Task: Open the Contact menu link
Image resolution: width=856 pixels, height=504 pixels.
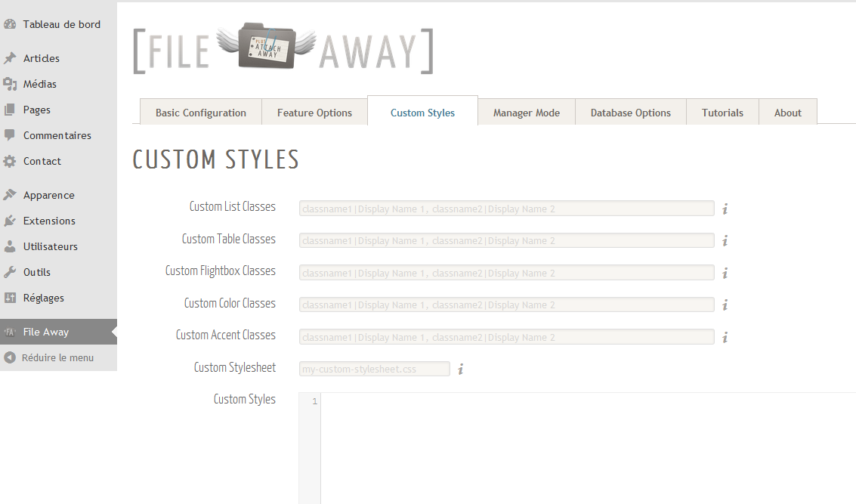Action: point(42,161)
